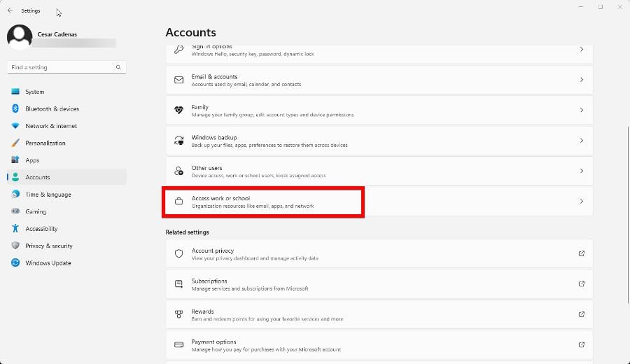
Task: Open Rewards external link icon
Action: (x=582, y=314)
